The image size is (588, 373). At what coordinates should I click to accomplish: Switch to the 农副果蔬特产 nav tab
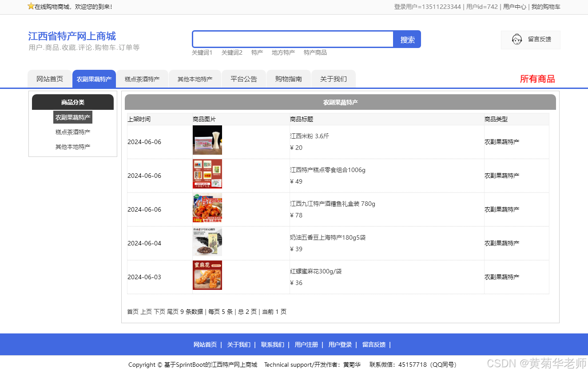[x=94, y=79]
